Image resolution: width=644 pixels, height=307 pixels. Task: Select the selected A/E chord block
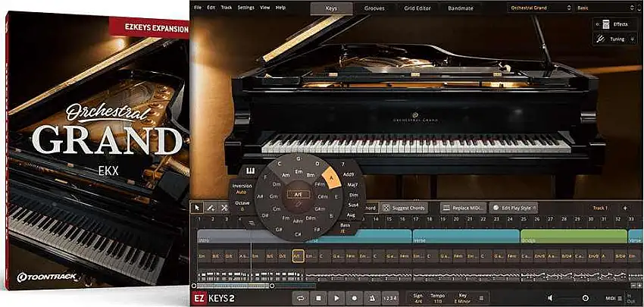(297, 255)
